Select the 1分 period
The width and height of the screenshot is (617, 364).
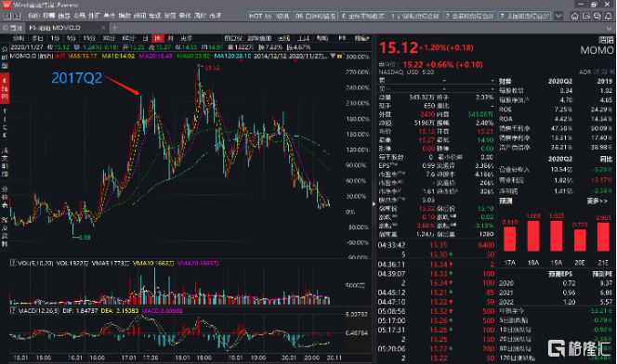click(x=55, y=38)
